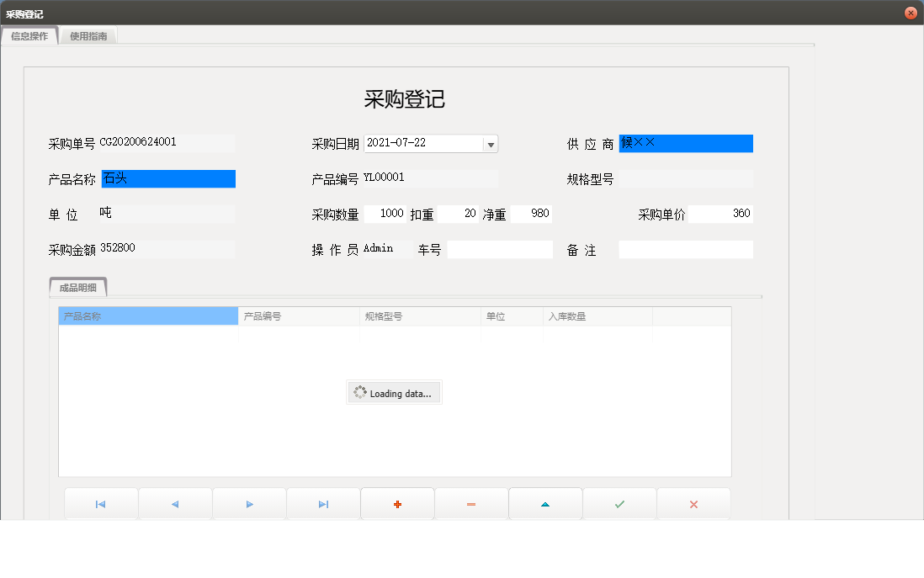
Task: Jump to the first record using navigator
Action: click(x=101, y=503)
